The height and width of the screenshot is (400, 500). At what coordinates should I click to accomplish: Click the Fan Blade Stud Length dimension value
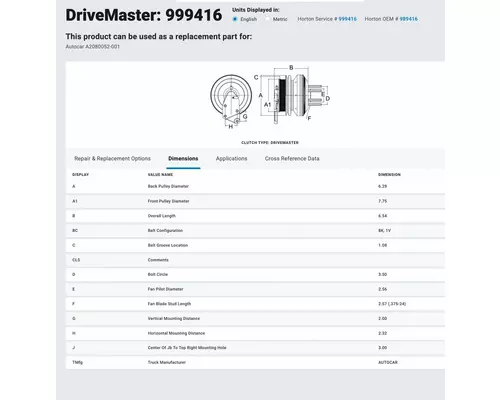[x=392, y=304]
